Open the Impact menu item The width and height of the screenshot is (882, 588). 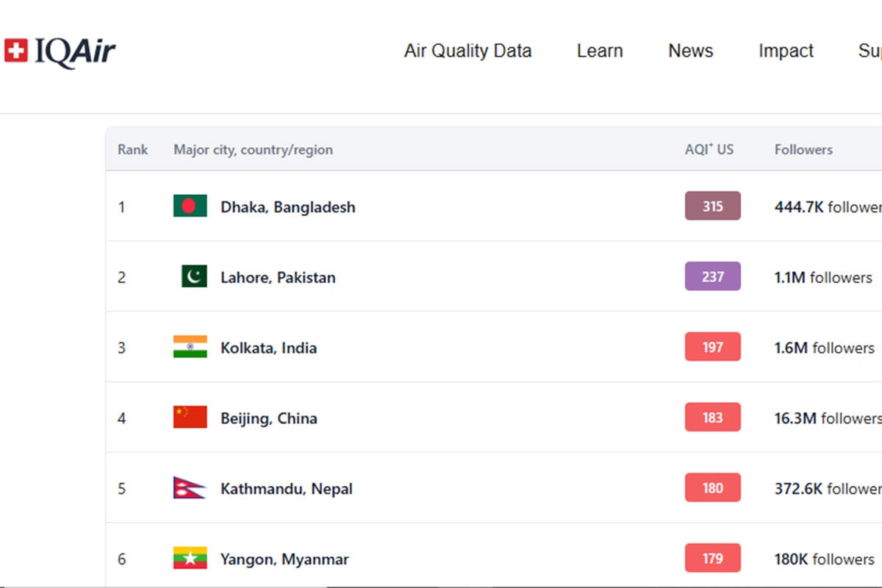click(786, 51)
